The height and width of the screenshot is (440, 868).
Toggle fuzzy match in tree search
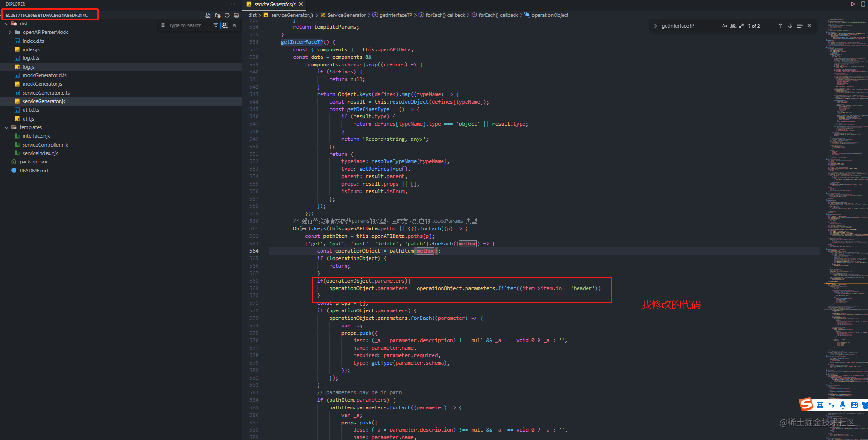tap(225, 25)
